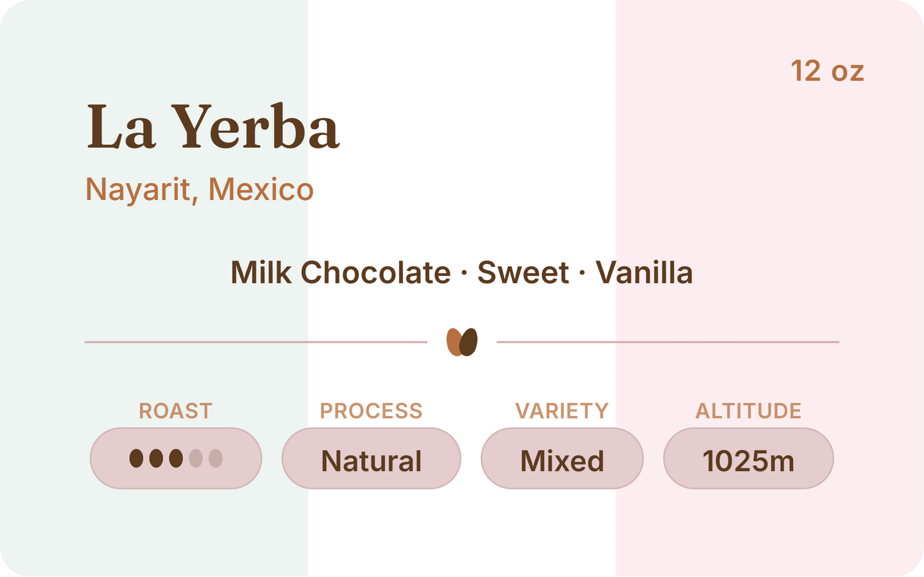Click the La Yerba title
The height and width of the screenshot is (577, 924).
coord(213,127)
